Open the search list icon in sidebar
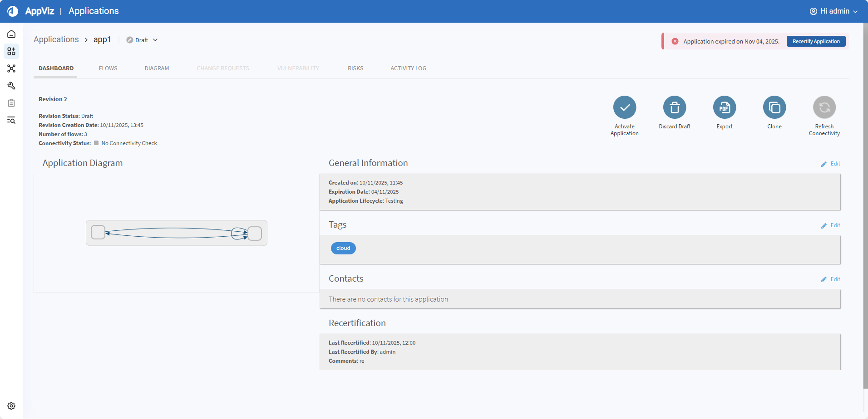The height and width of the screenshot is (419, 868). (x=11, y=120)
